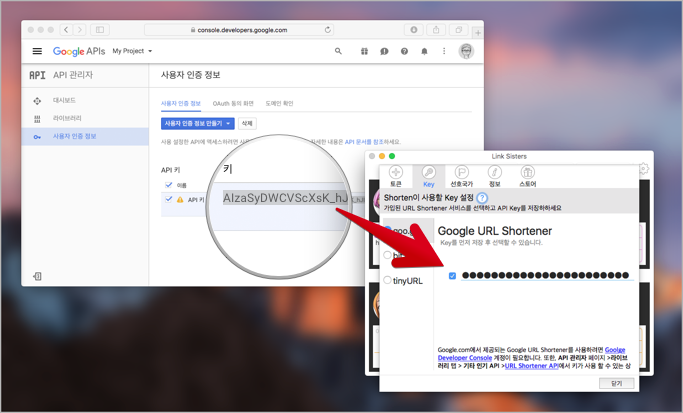Collapse the console sidebar with bottom icon

(37, 276)
